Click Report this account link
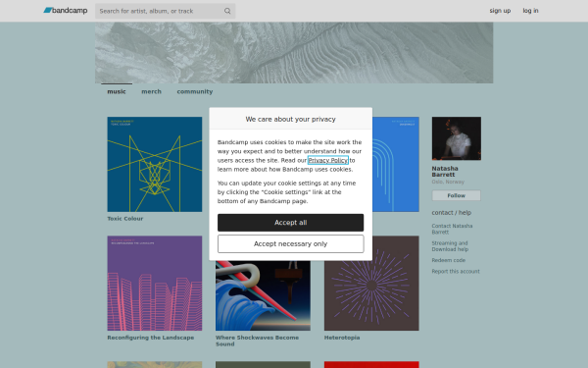 tap(456, 272)
